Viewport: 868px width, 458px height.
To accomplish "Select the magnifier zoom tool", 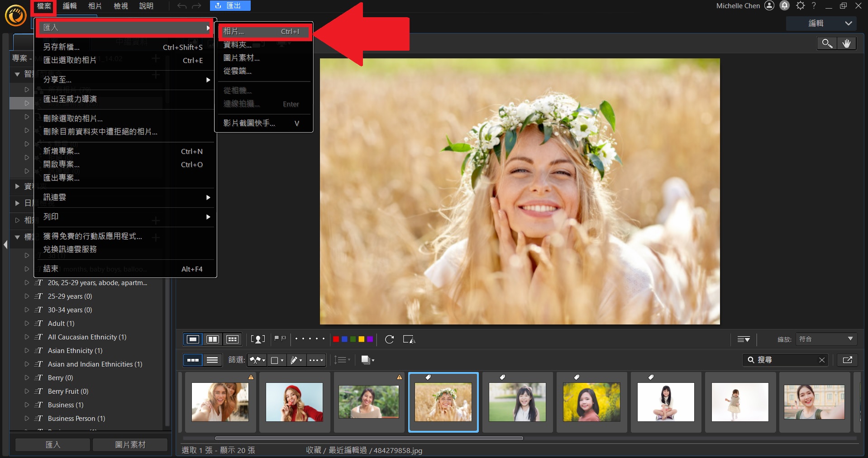I will coord(827,43).
